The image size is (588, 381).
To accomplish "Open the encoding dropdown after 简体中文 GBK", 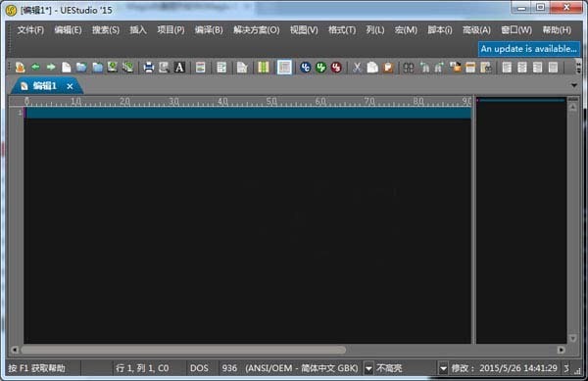I will [368, 368].
